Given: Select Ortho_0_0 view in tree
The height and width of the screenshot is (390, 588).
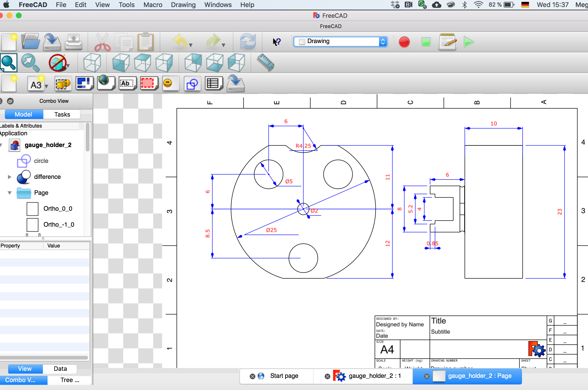Looking at the screenshot, I should [x=57, y=208].
